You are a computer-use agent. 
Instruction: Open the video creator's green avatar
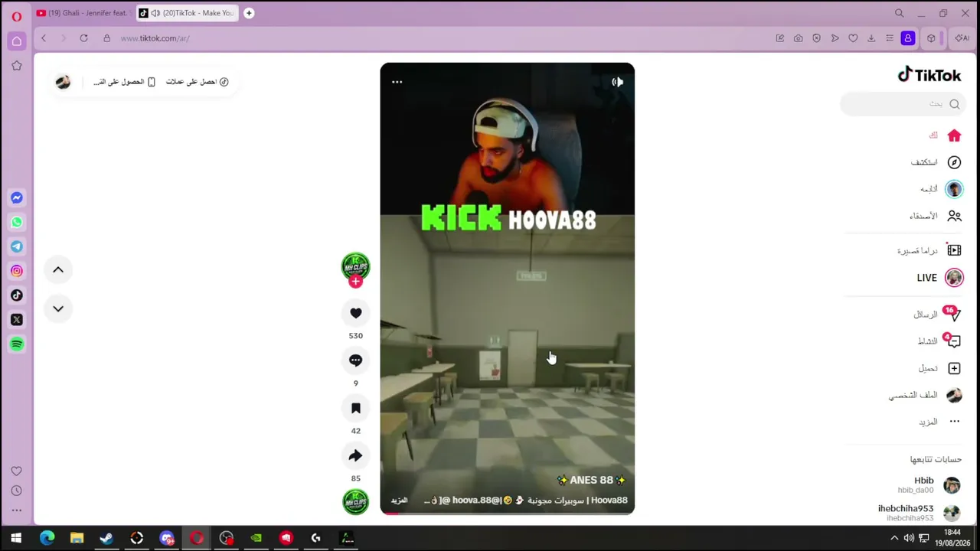(x=355, y=266)
